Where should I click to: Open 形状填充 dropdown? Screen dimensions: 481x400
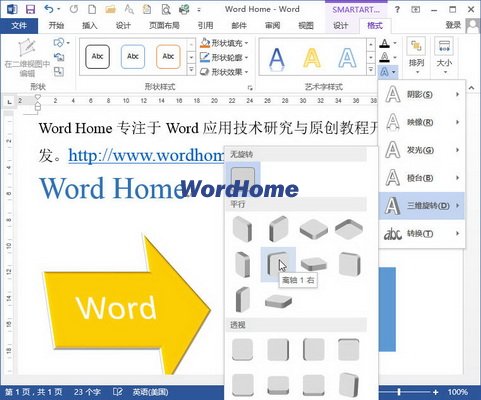pyautogui.click(x=224, y=43)
